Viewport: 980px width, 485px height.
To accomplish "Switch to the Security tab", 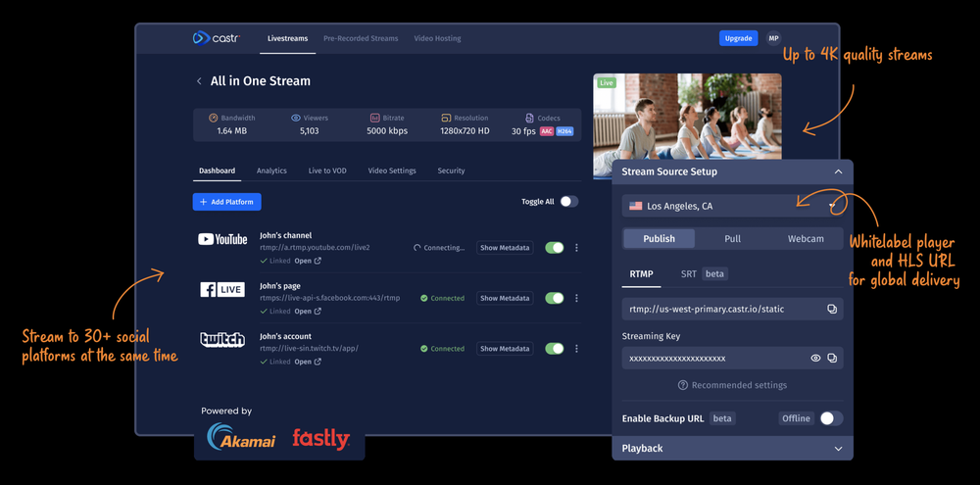I will click(x=451, y=170).
